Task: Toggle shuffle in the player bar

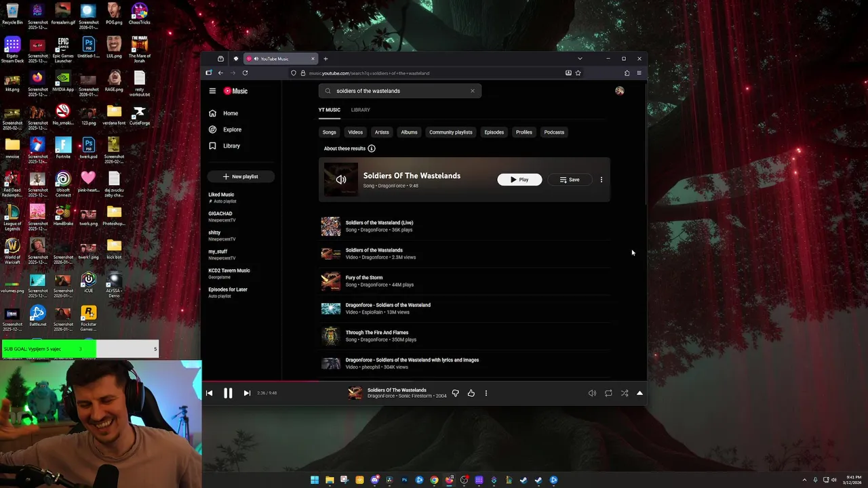Action: click(624, 393)
